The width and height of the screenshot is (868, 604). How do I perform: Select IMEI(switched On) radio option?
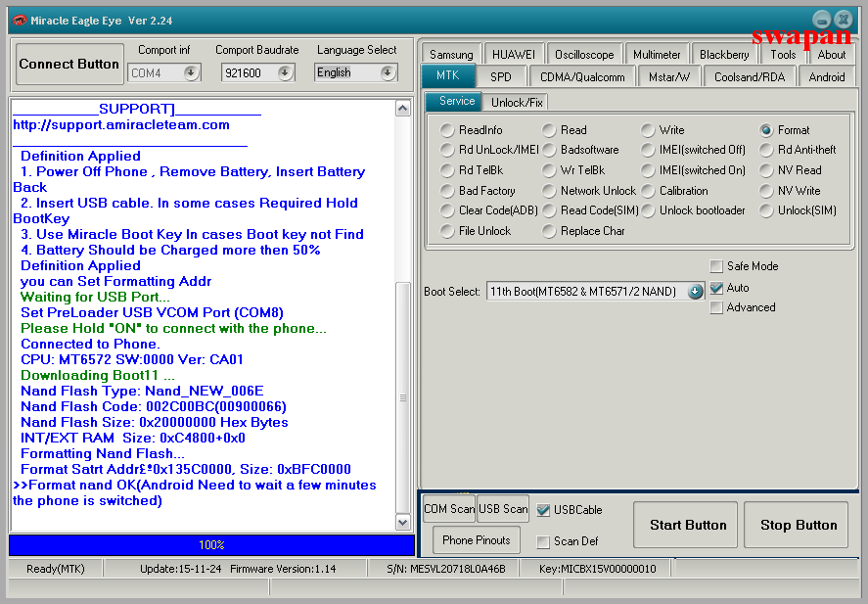[648, 170]
